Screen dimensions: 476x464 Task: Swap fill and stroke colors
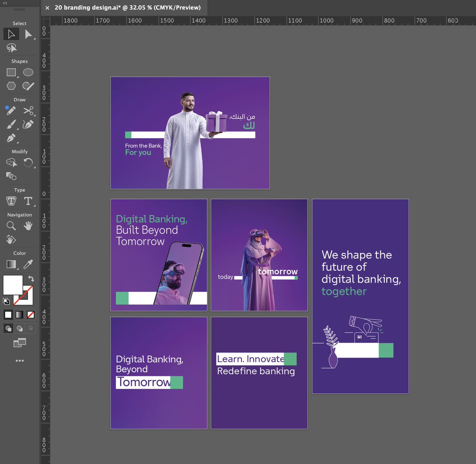click(x=31, y=279)
